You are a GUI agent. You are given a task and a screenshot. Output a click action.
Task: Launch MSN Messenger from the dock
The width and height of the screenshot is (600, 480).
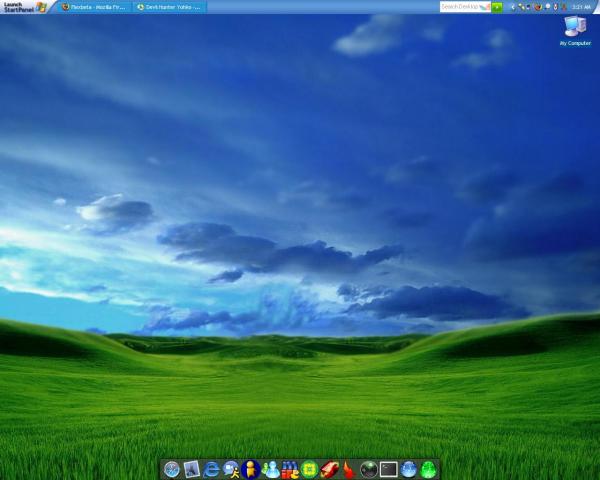[271, 469]
